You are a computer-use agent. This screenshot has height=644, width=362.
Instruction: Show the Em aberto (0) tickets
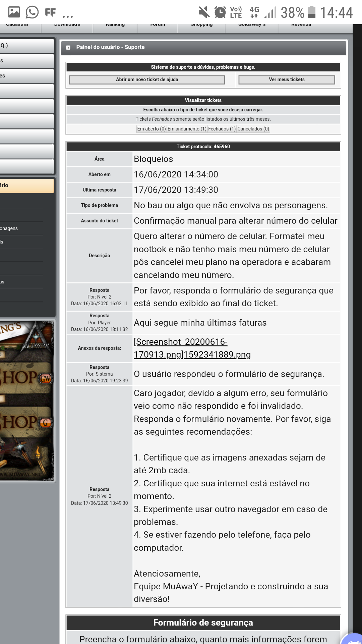pos(152,129)
